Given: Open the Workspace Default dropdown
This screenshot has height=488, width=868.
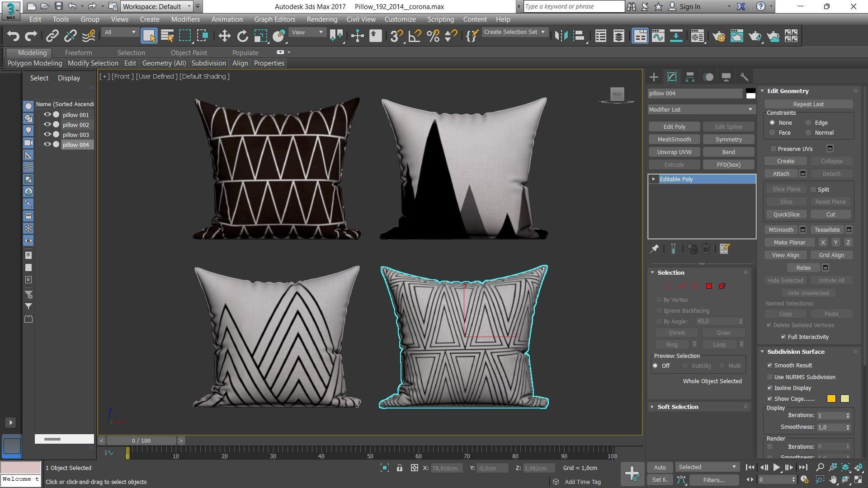Looking at the screenshot, I should tap(157, 6).
